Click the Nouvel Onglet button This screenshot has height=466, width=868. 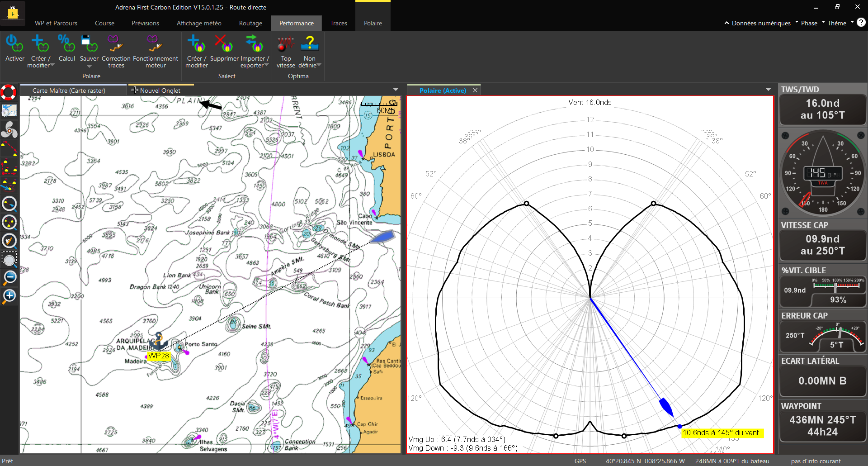click(x=156, y=90)
